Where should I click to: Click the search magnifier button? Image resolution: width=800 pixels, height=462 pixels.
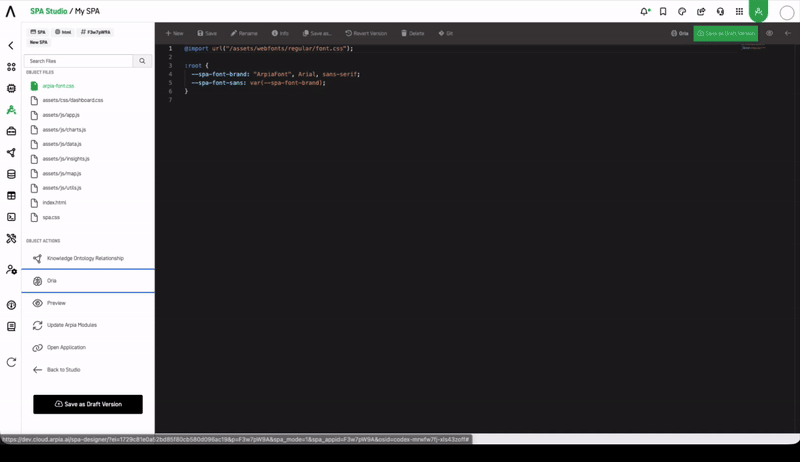(142, 61)
